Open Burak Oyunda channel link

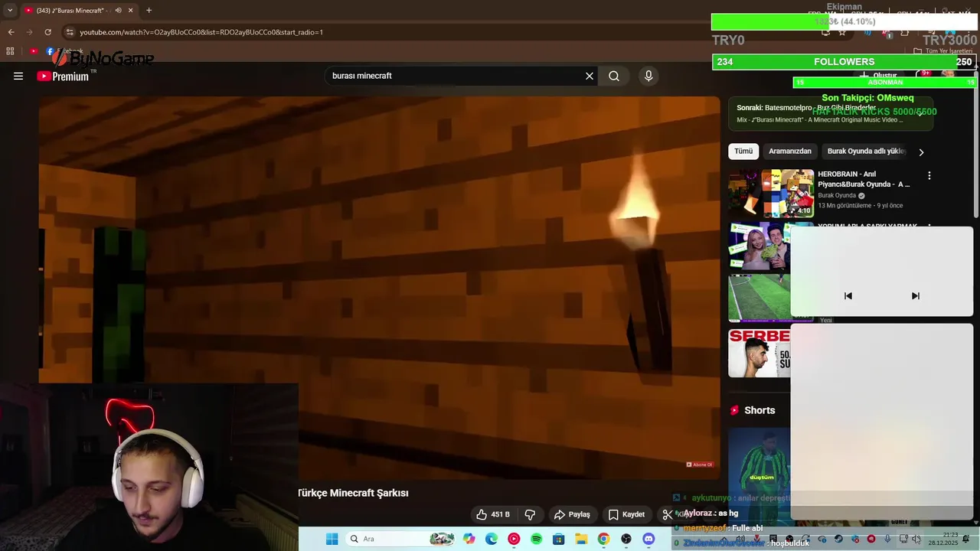(837, 195)
